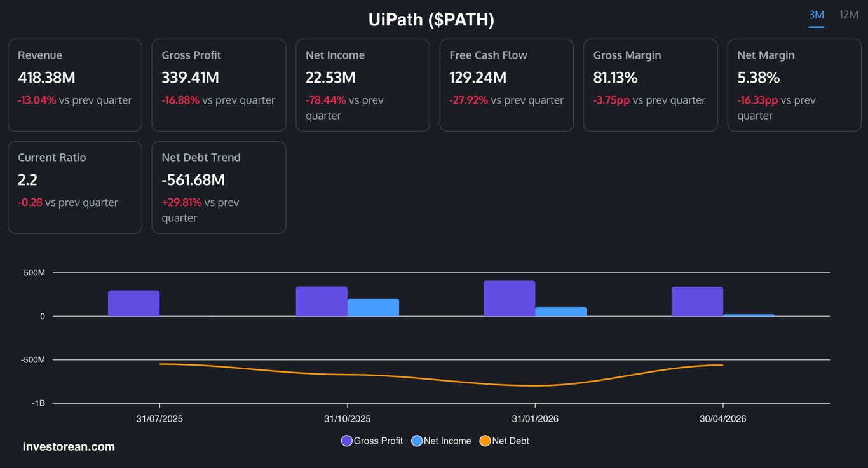The height and width of the screenshot is (468, 868).
Task: Open the Current Ratio 2.2 card
Action: (x=75, y=188)
